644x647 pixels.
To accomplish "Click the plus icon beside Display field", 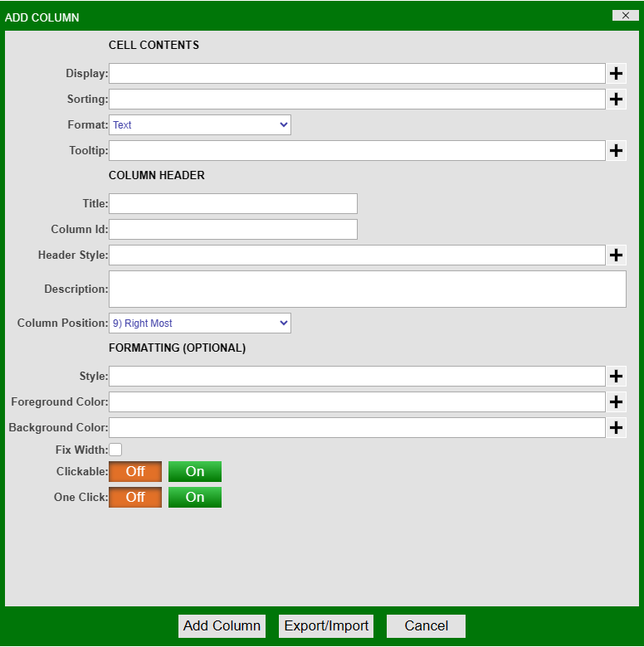I will (x=616, y=74).
